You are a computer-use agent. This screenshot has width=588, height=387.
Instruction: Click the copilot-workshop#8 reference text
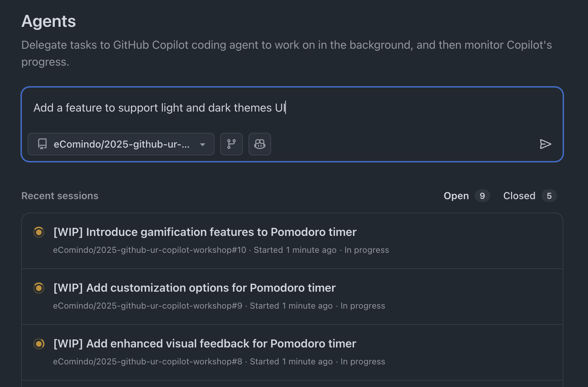click(x=148, y=362)
